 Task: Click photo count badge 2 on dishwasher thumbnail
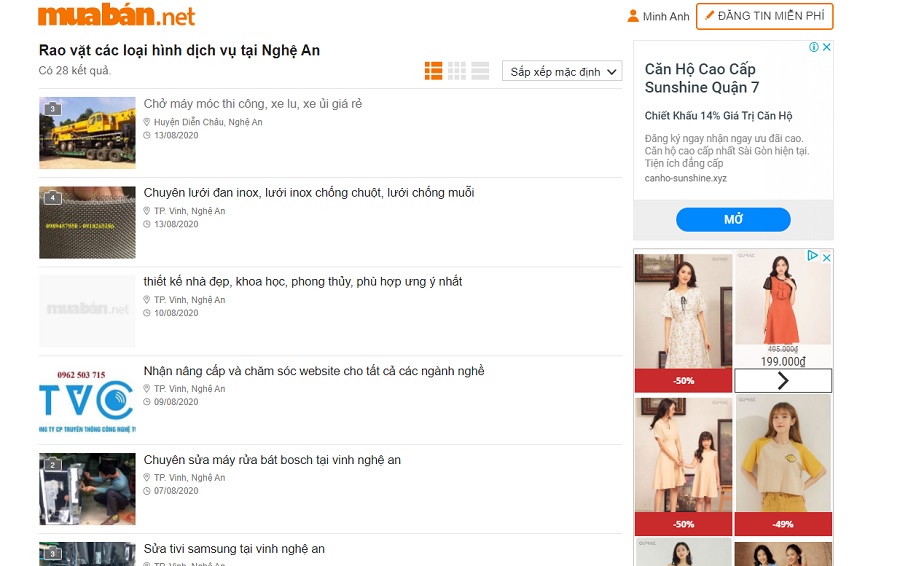tap(53, 464)
